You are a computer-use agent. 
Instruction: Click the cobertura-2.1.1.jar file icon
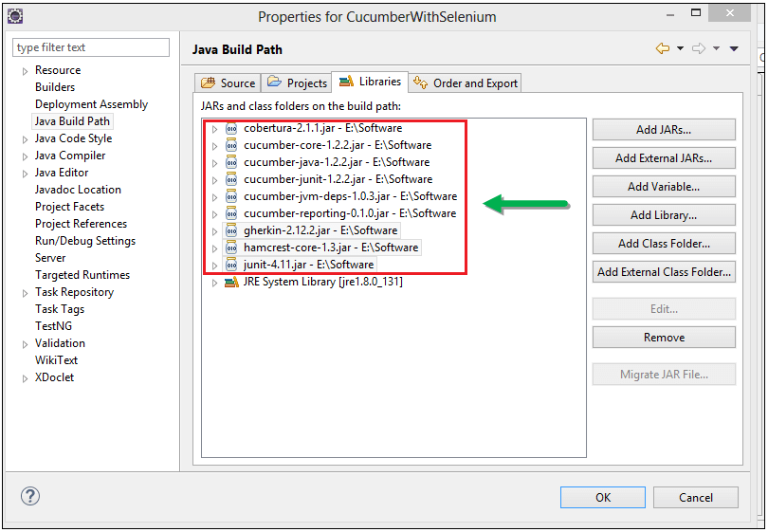click(231, 128)
